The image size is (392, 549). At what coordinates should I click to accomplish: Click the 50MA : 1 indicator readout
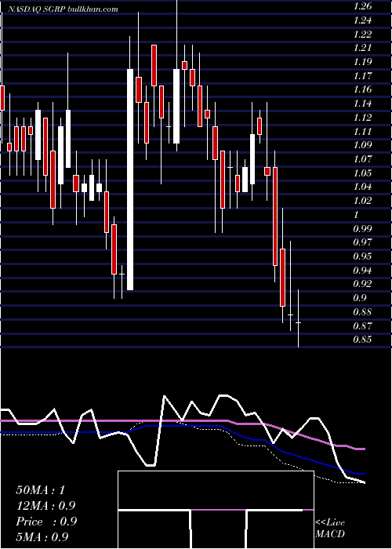pyautogui.click(x=41, y=490)
